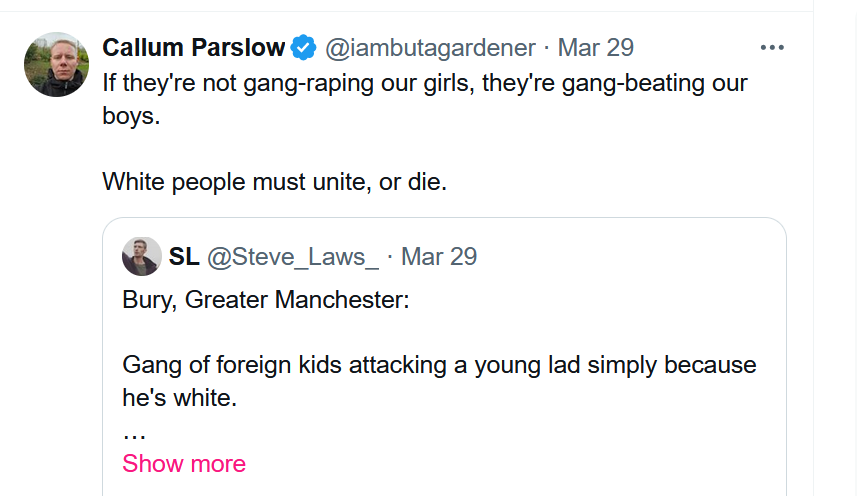857x496 pixels.
Task: Click the SL display name in quote
Action: pyautogui.click(x=184, y=257)
